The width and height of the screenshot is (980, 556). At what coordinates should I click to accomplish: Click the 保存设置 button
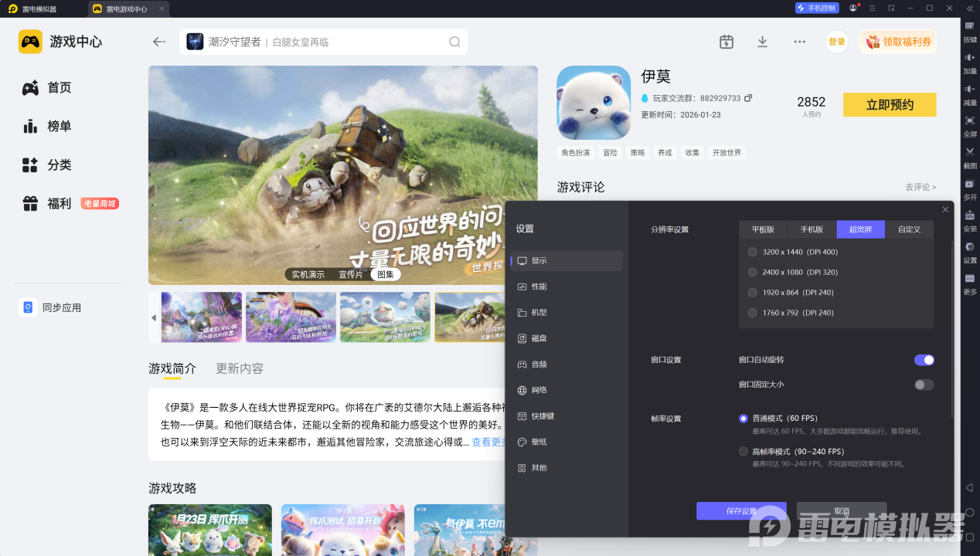(740, 511)
